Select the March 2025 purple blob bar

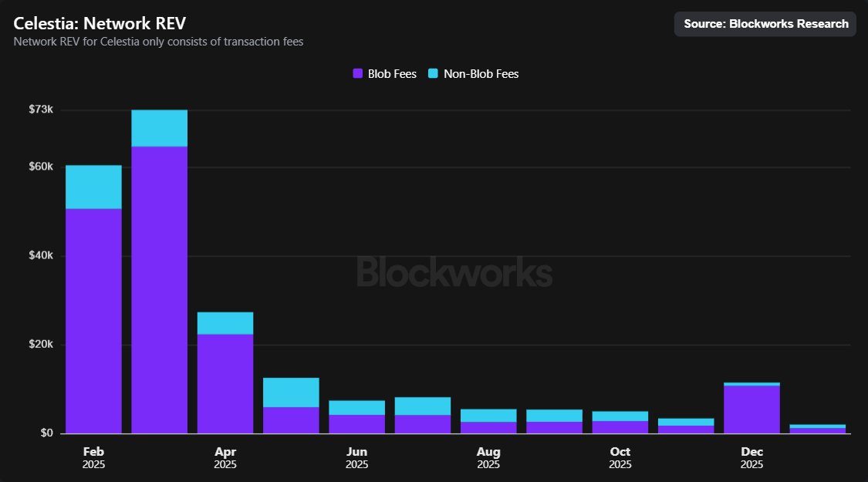[160, 290]
